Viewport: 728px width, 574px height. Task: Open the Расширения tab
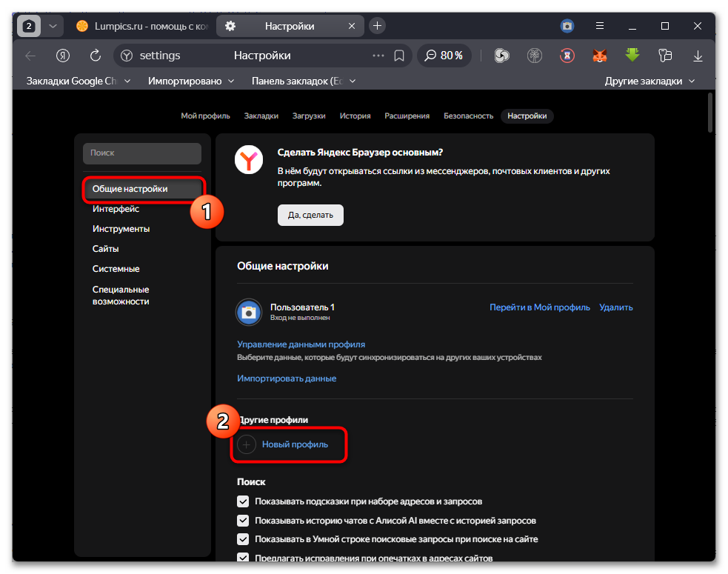(407, 116)
